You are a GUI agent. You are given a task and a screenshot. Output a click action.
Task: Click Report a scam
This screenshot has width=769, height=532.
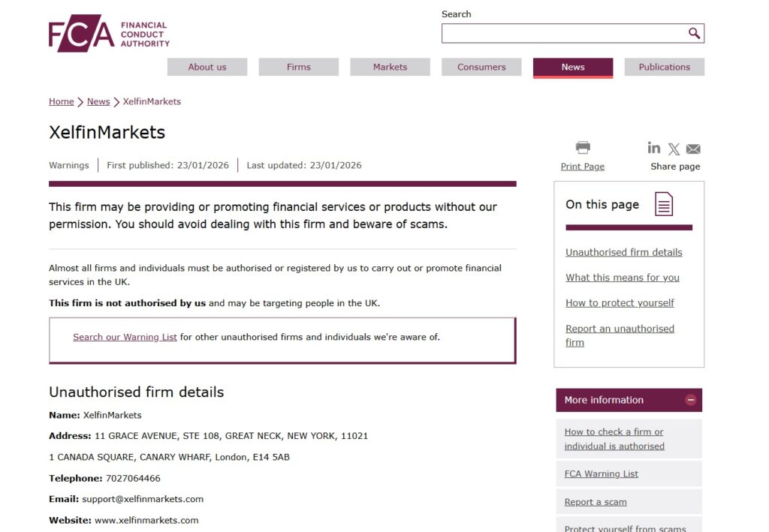coord(596,501)
